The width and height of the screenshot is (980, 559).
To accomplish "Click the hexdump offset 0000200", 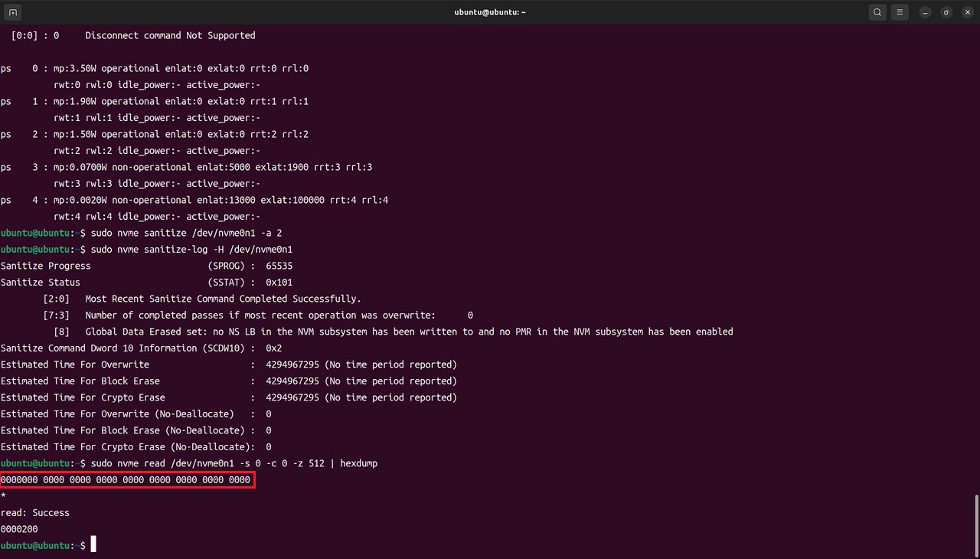I will coord(19,529).
